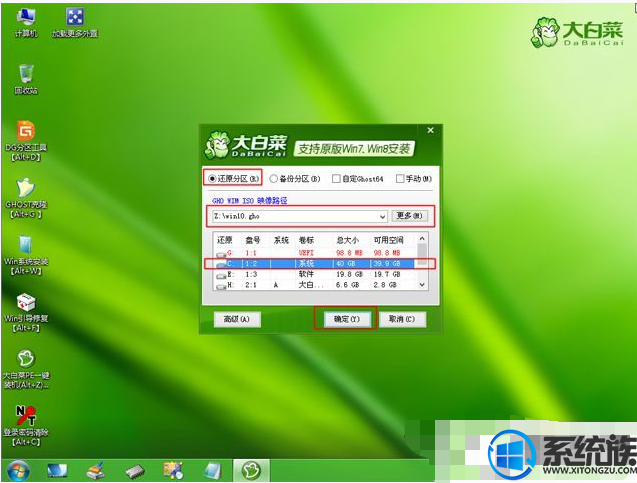Click the 取消(C) cancel button
The width and height of the screenshot is (637, 483).
pyautogui.click(x=402, y=319)
